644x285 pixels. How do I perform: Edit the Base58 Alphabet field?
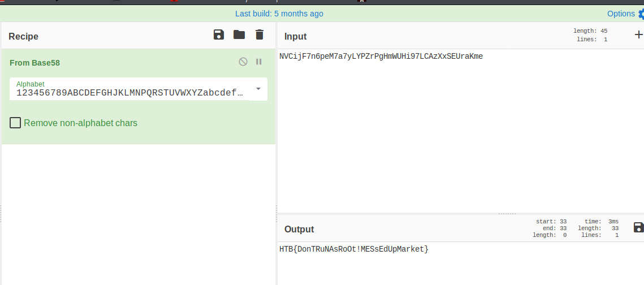(x=130, y=93)
